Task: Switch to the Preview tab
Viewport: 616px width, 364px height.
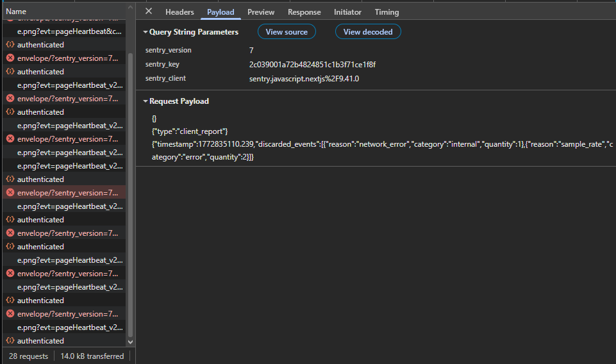Action: coord(261,12)
